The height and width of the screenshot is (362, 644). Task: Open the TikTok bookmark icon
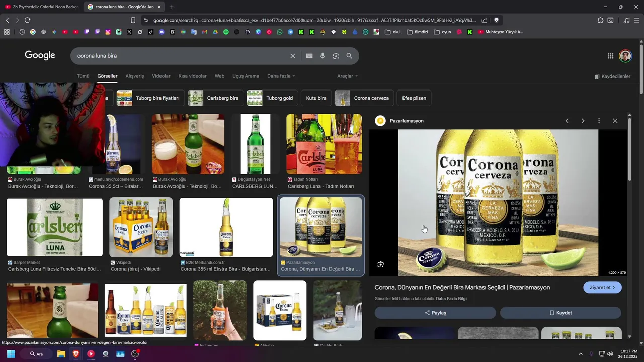(x=151, y=32)
